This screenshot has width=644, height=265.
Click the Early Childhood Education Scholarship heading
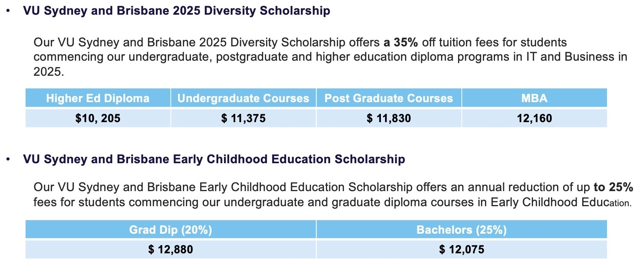(x=214, y=159)
